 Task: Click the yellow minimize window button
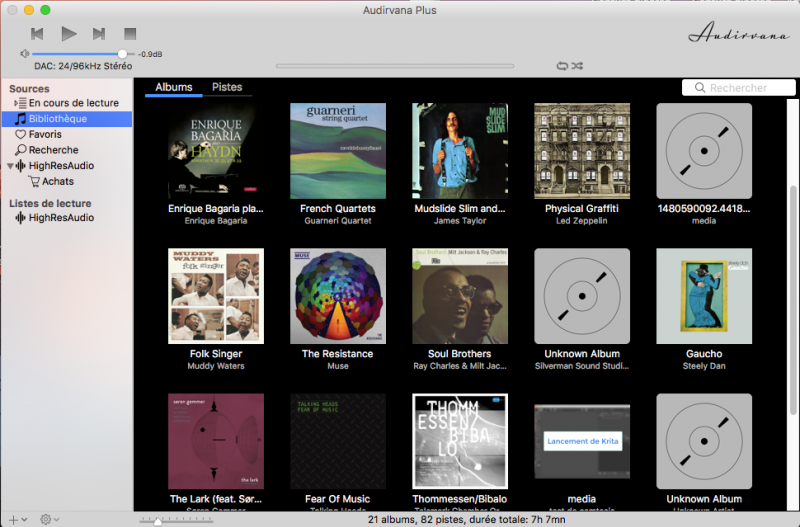(29, 10)
